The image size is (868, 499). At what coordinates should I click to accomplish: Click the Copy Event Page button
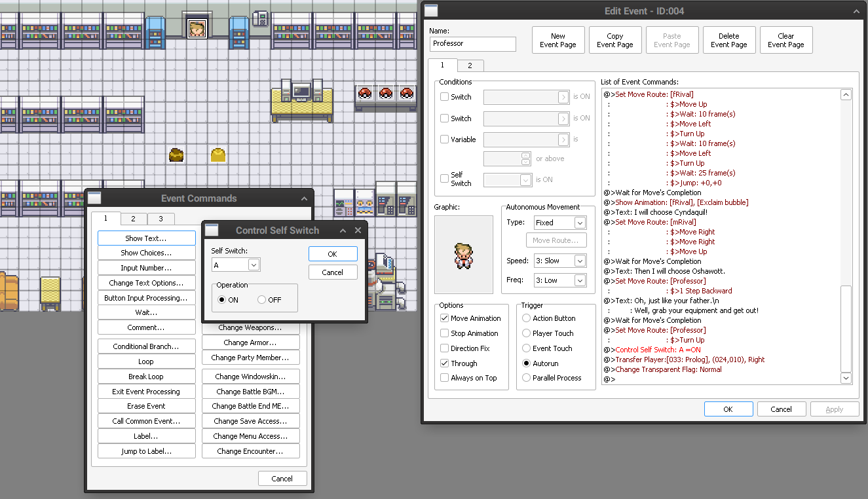point(615,40)
